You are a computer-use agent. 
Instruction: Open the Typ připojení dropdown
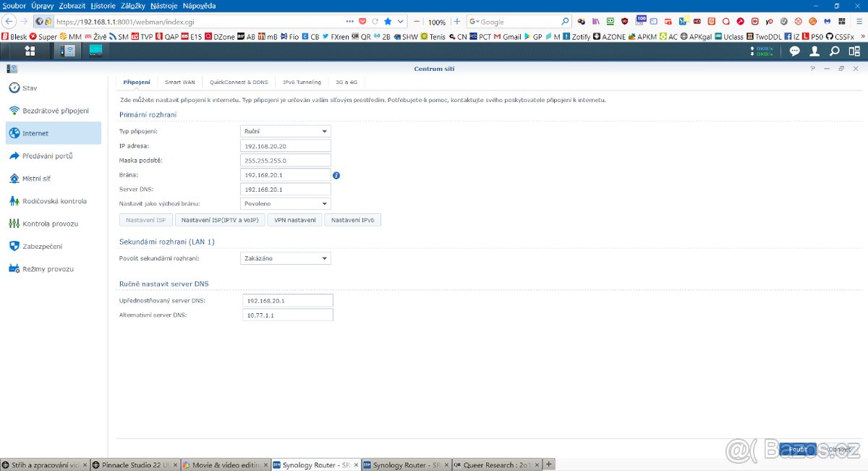[285, 131]
